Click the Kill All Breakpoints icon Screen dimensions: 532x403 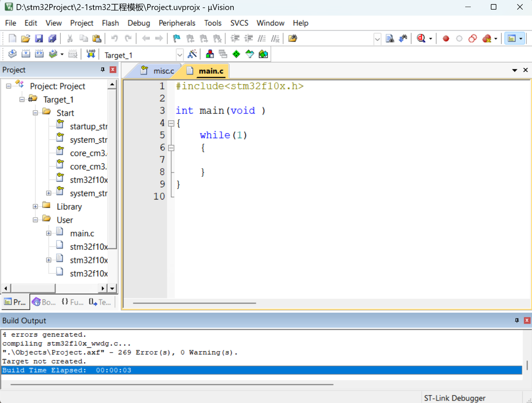click(x=487, y=38)
